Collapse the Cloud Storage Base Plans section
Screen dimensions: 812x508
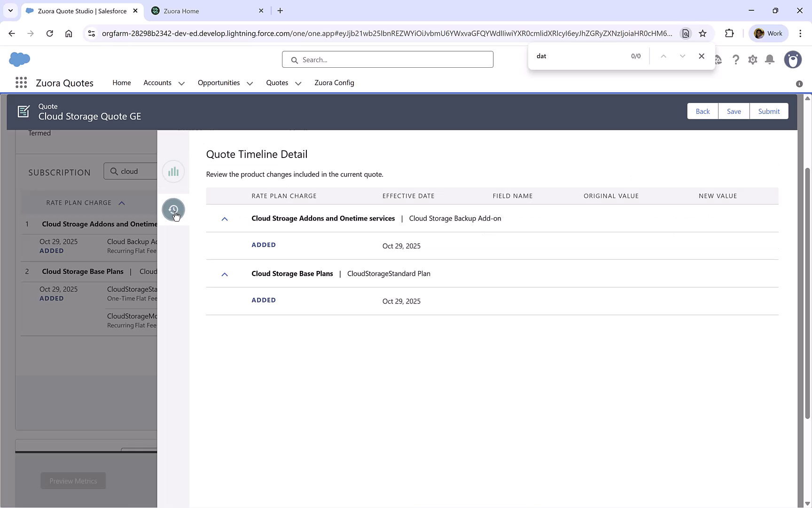click(x=225, y=274)
